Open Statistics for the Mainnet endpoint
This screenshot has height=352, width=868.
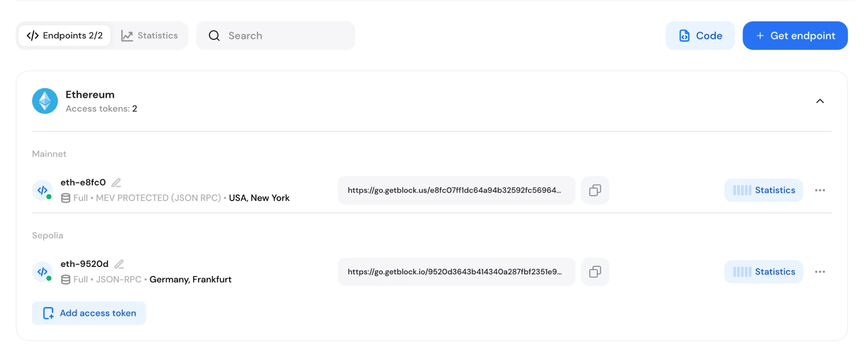click(x=764, y=190)
